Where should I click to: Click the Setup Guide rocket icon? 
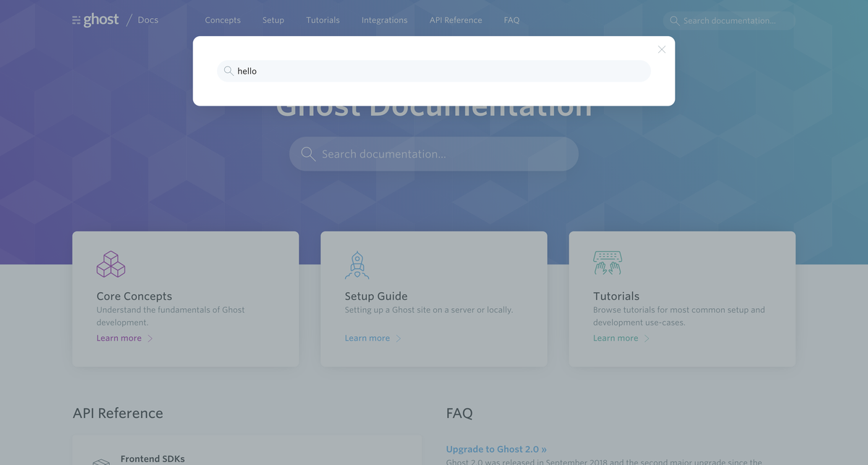coord(357,265)
